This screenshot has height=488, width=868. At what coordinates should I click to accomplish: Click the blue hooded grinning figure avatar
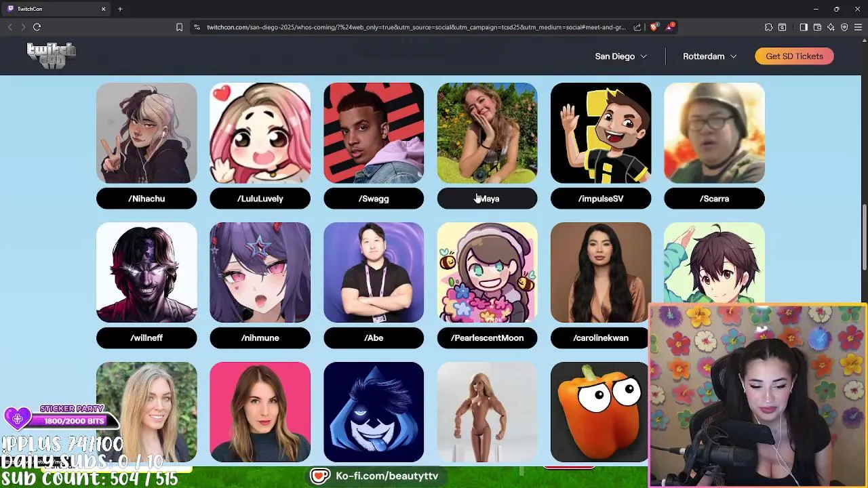[374, 412]
